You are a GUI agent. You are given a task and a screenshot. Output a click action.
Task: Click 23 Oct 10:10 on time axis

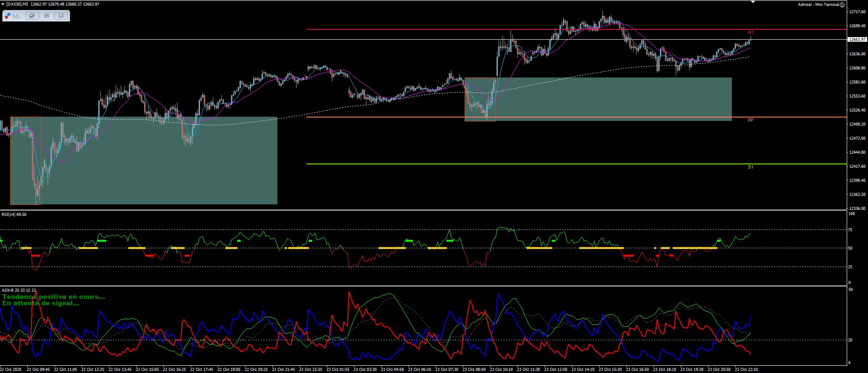[501, 370]
